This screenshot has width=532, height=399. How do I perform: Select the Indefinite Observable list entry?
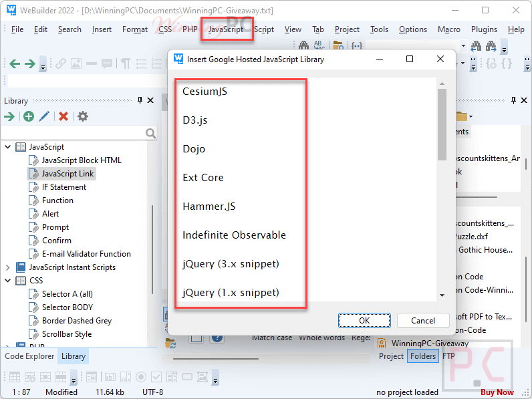pyautogui.click(x=234, y=235)
